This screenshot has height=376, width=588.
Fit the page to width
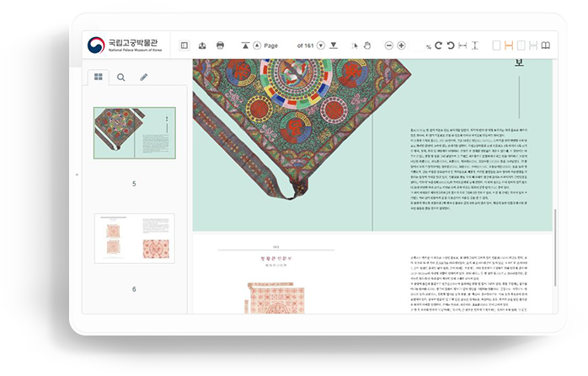462,45
